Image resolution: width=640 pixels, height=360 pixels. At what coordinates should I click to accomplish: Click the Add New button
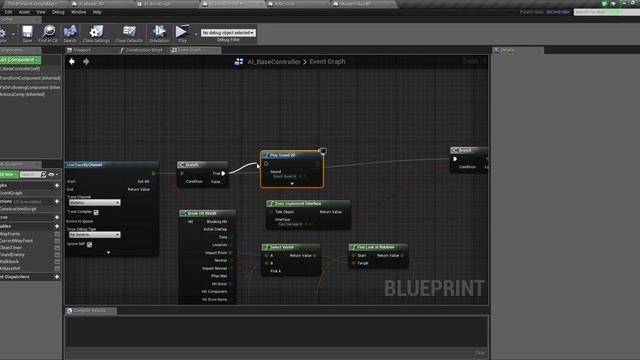click(x=9, y=175)
